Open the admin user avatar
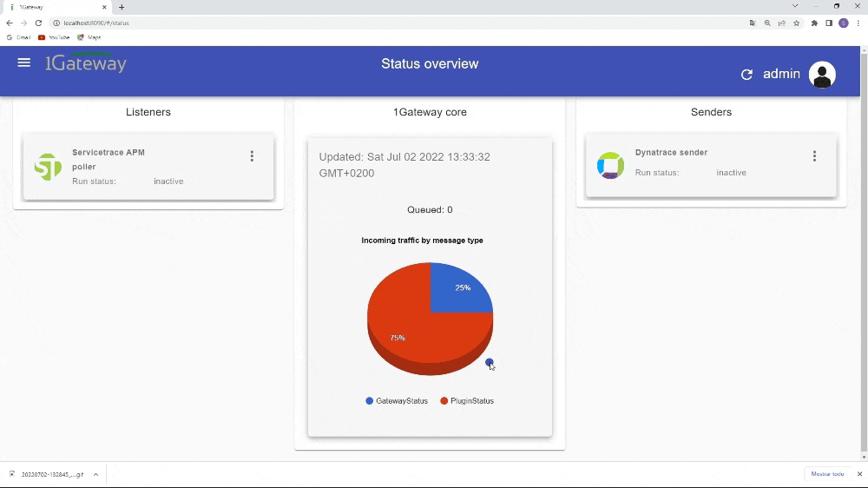Screen dimensions: 868x488 [x=822, y=75]
